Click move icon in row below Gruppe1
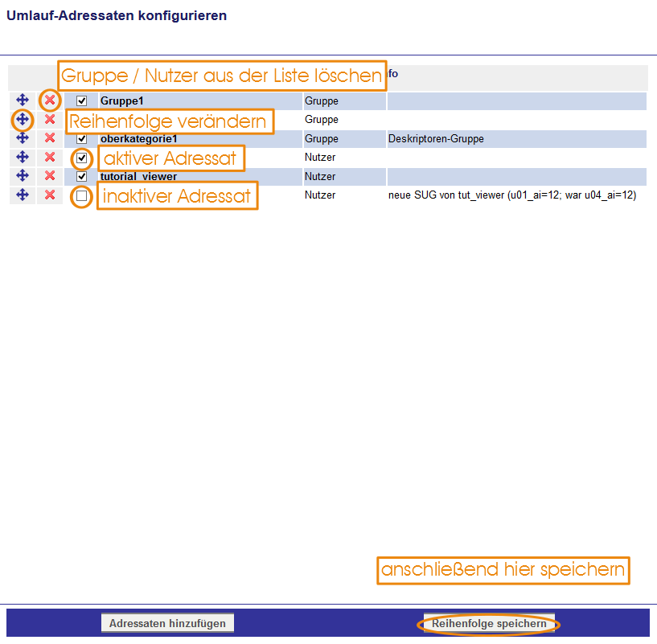The height and width of the screenshot is (644, 657). (x=23, y=120)
